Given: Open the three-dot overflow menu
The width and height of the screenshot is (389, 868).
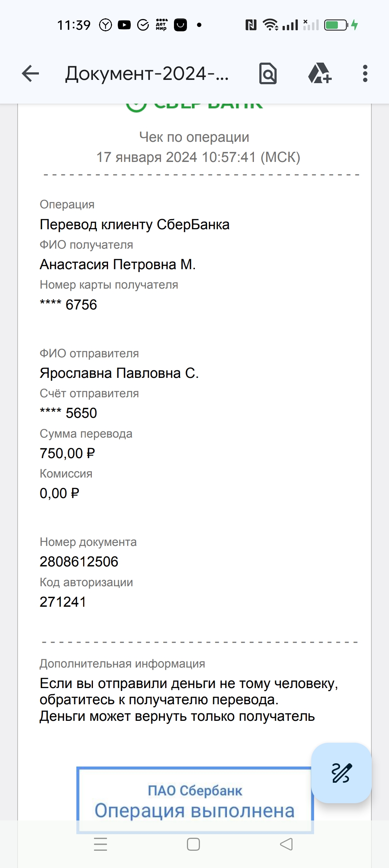Looking at the screenshot, I should click(365, 73).
